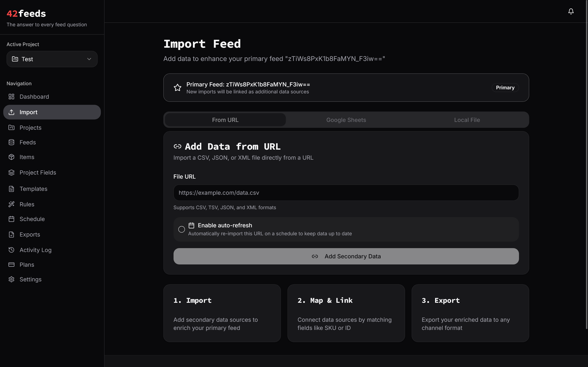Click the Add Secondary Data button
This screenshot has height=367, width=588.
coord(346,256)
